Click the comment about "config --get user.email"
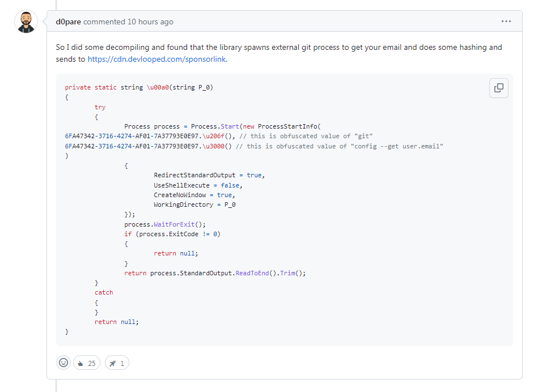 coord(340,146)
